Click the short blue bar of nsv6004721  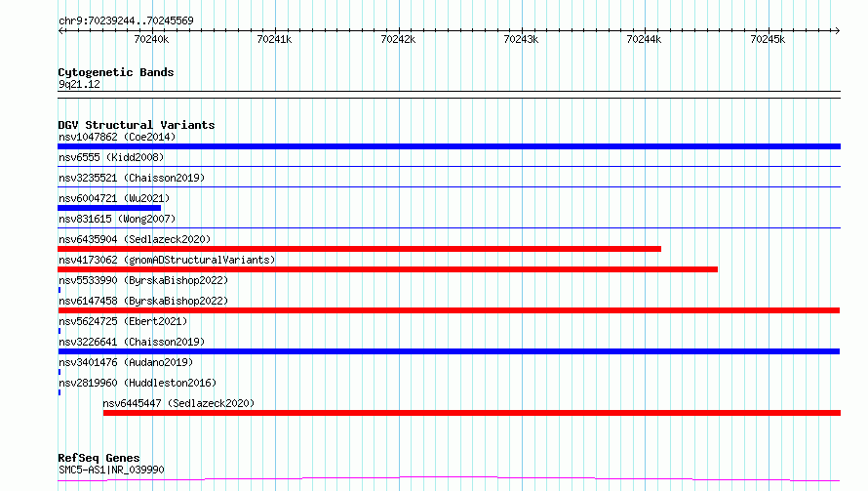point(109,208)
